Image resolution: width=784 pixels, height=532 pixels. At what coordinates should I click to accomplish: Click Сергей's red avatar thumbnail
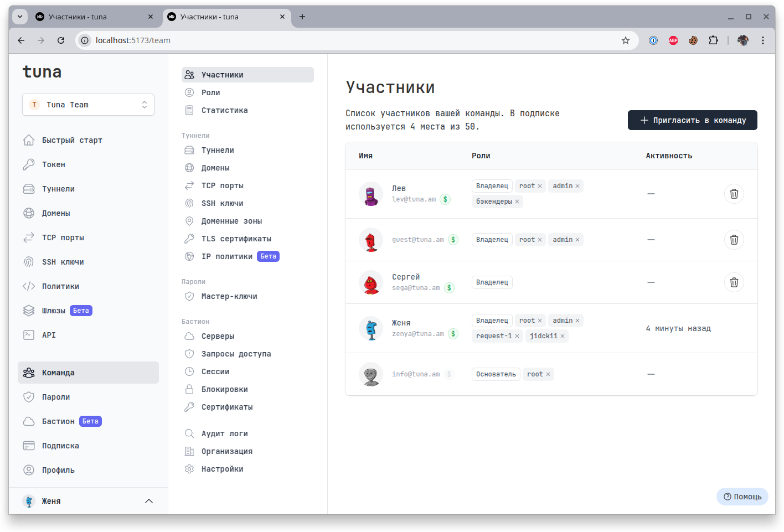tap(371, 283)
